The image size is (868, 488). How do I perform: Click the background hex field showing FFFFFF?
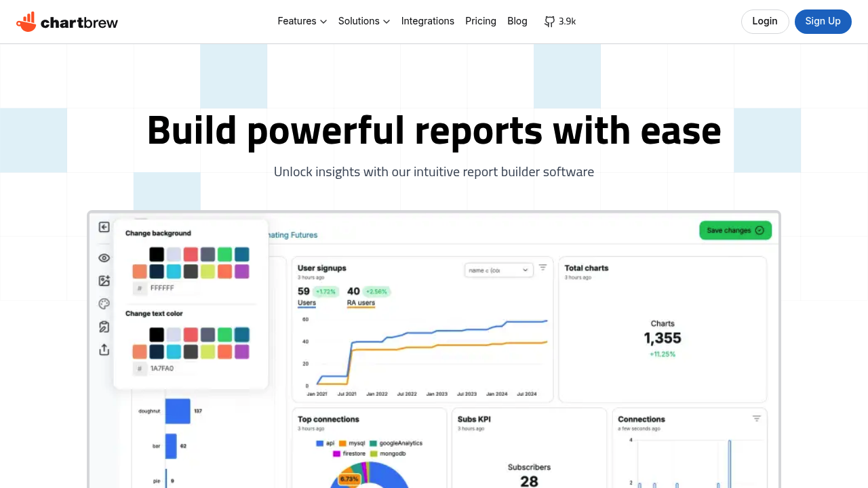pyautogui.click(x=191, y=288)
